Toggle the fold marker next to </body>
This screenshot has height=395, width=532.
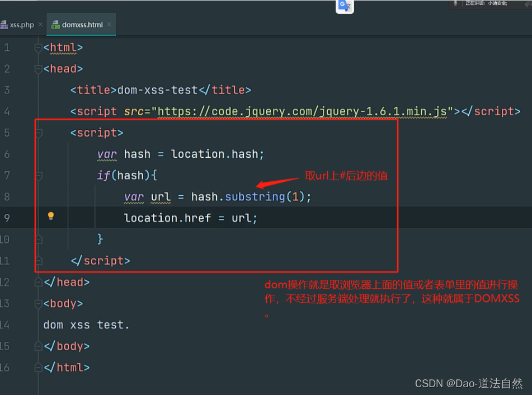(37, 346)
